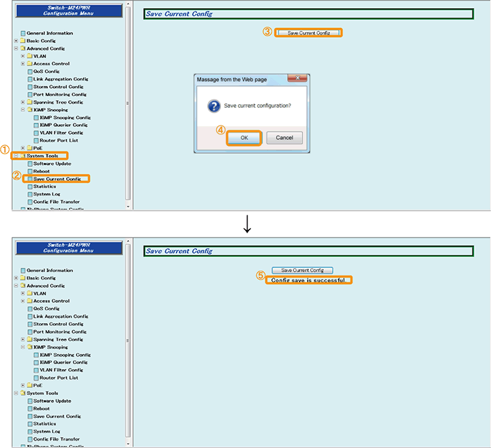Select highlighted Save Current Config tree item in top menu
The height and width of the screenshot is (448, 491).
click(57, 179)
